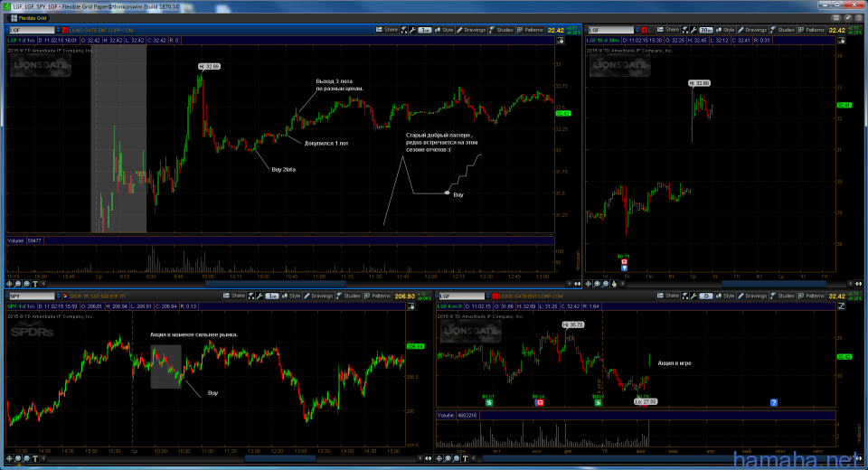Open Quick Study flask icon in LGF 1m chart
This screenshot has height=470, width=868.
pyautogui.click(x=404, y=30)
